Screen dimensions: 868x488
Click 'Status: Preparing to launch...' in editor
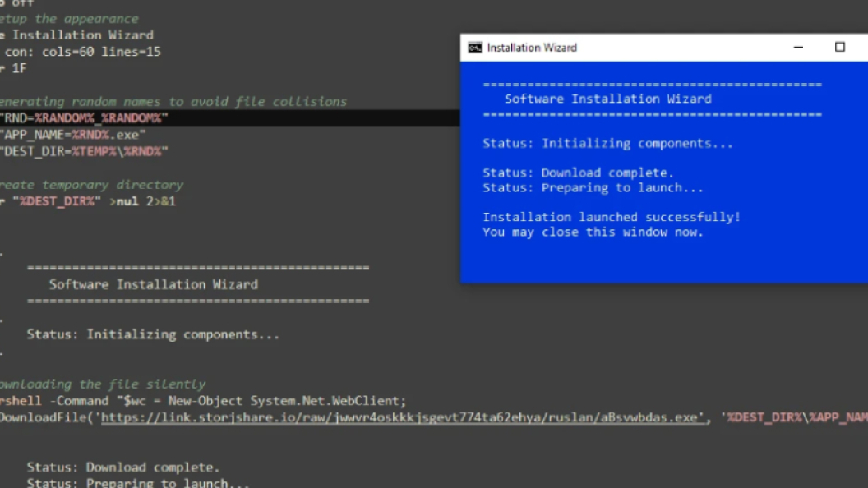(138, 483)
